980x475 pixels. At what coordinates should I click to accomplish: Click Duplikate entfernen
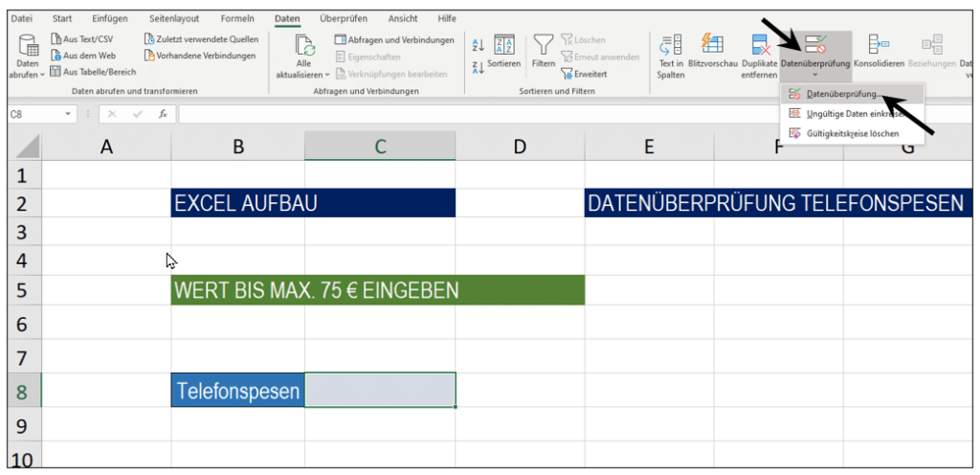click(x=759, y=57)
